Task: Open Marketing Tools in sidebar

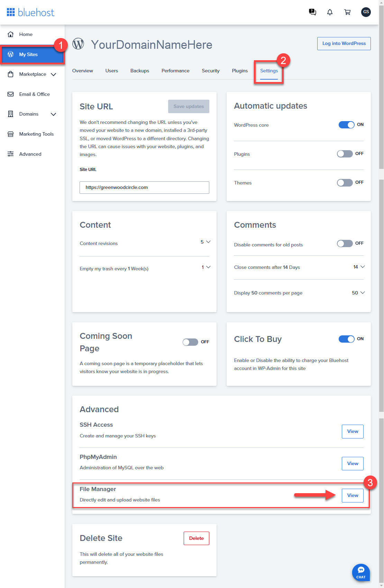Action: point(36,134)
